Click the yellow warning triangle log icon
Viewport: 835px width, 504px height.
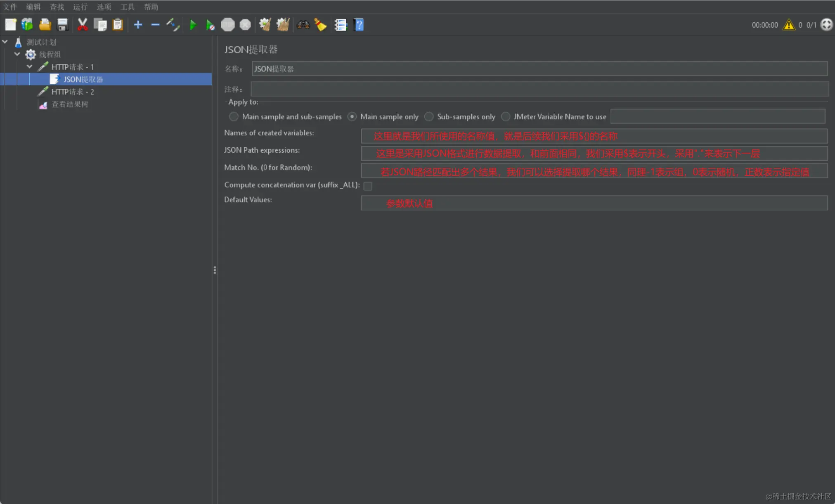point(788,25)
